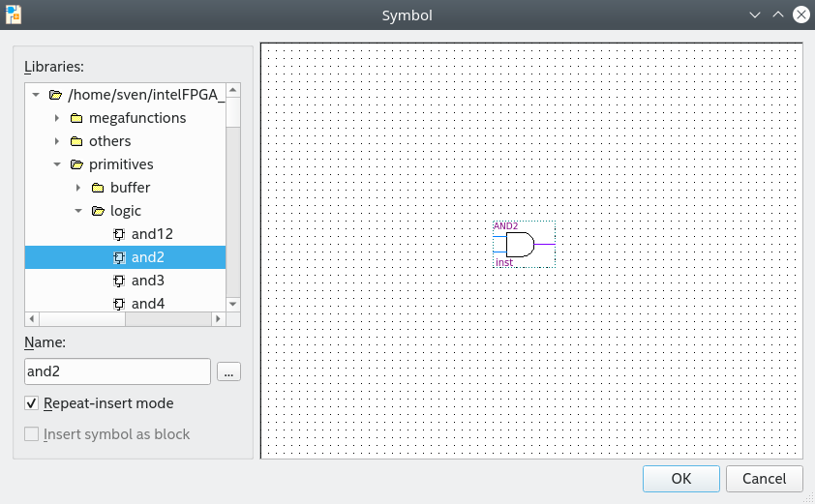Click the libraries horizontal scroll-right arrow
This screenshot has width=815, height=504.
click(219, 318)
